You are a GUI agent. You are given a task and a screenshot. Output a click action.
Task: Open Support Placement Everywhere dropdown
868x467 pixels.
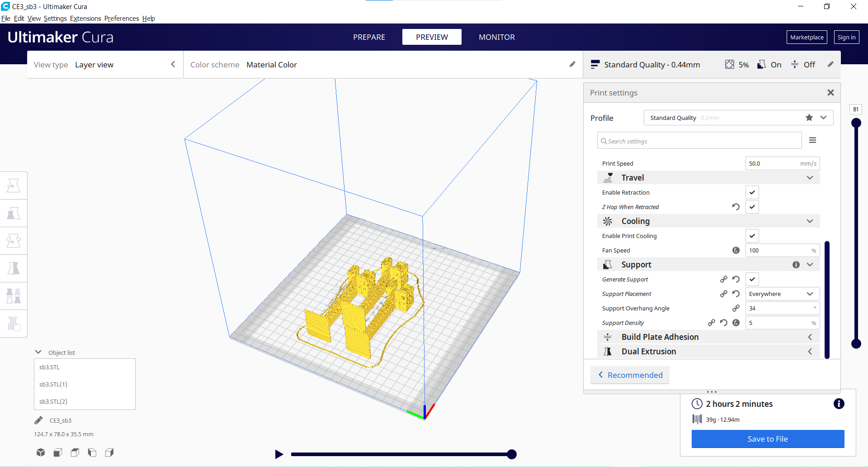[782, 294]
